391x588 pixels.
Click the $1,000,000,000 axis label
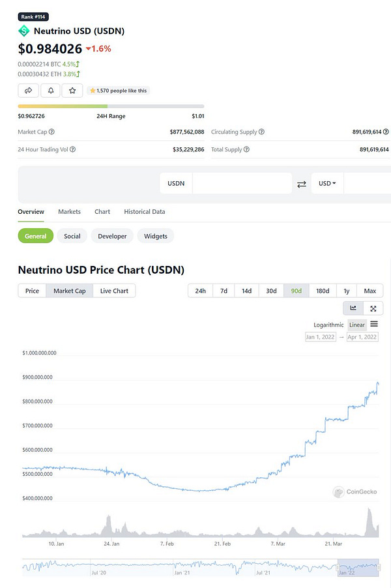point(39,353)
